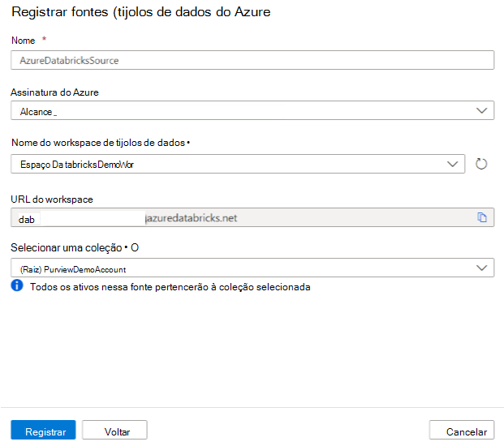This screenshot has width=504, height=446.
Task: Open the Assinatura do Azure dropdown
Action: pyautogui.click(x=252, y=110)
